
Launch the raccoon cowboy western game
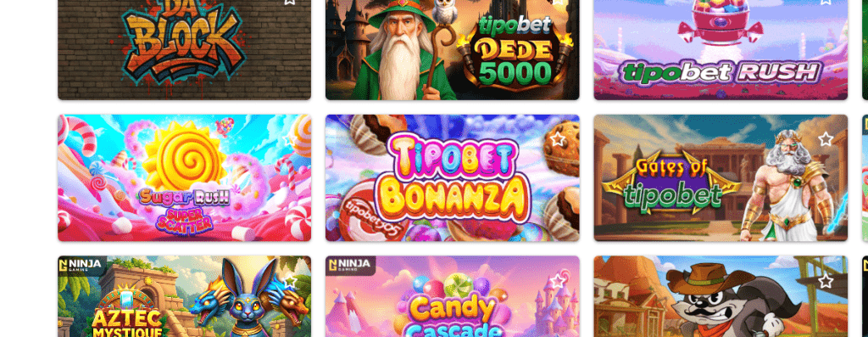(x=721, y=296)
